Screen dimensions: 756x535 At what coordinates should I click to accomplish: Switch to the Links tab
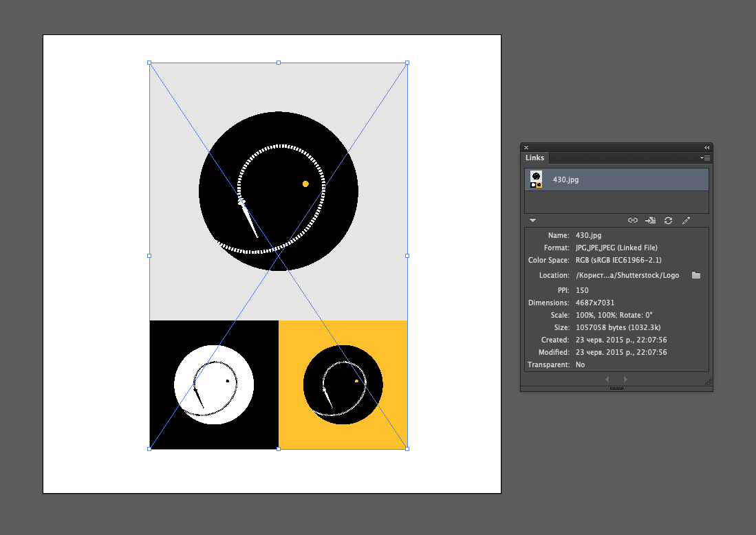535,158
